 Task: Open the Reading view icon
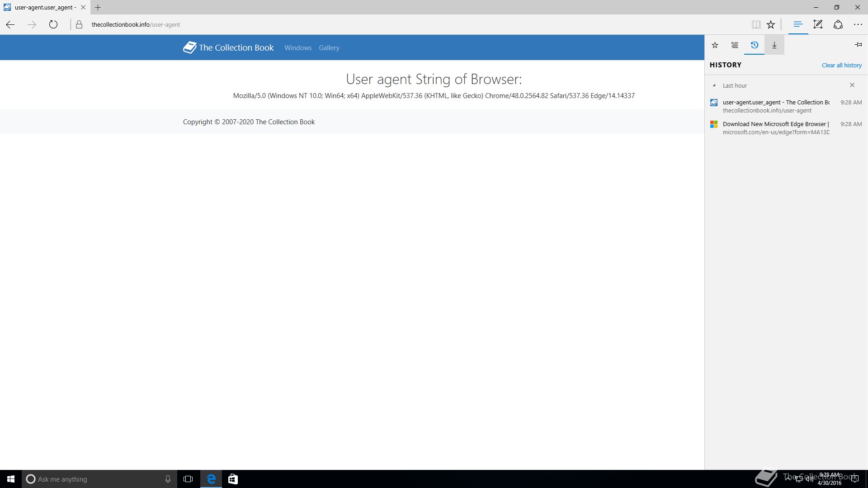[x=756, y=24]
